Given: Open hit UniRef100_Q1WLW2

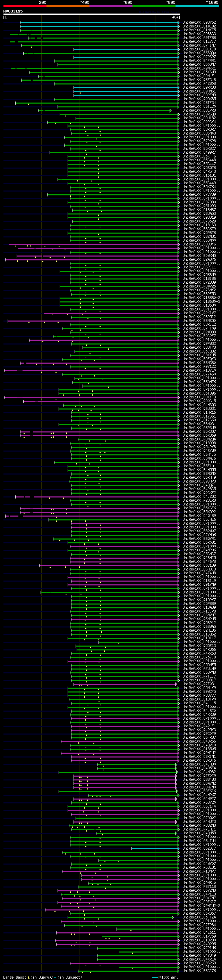Looking at the screenshot, I should tap(199, 26).
